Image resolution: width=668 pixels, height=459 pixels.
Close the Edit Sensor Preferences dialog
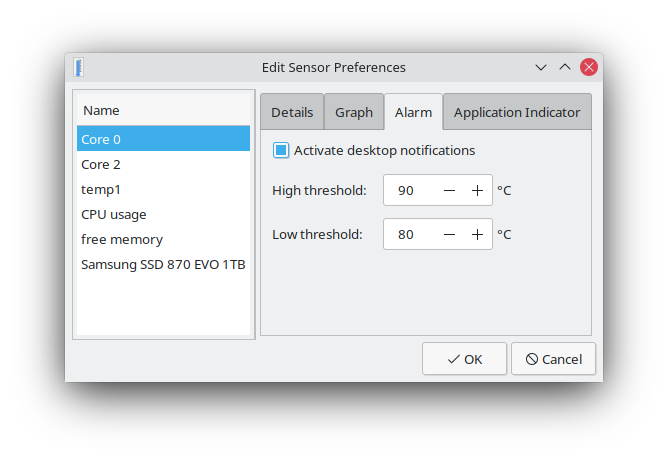point(589,67)
